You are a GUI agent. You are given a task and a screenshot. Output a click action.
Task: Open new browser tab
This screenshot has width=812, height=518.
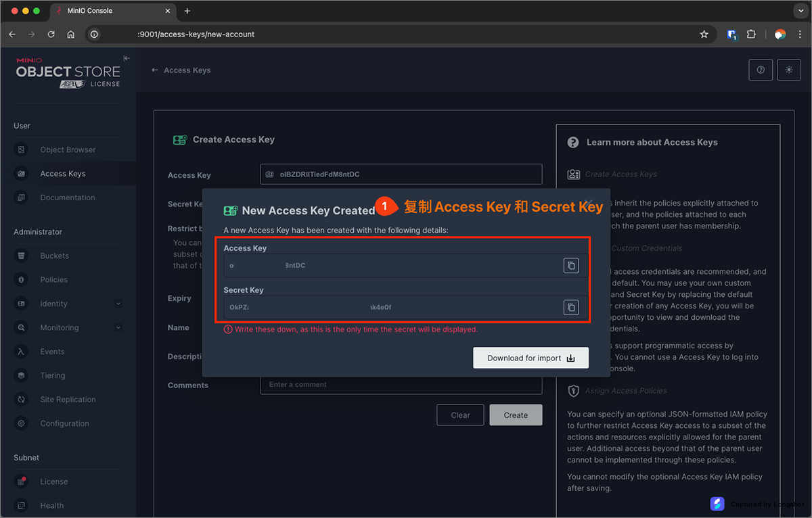pos(187,11)
